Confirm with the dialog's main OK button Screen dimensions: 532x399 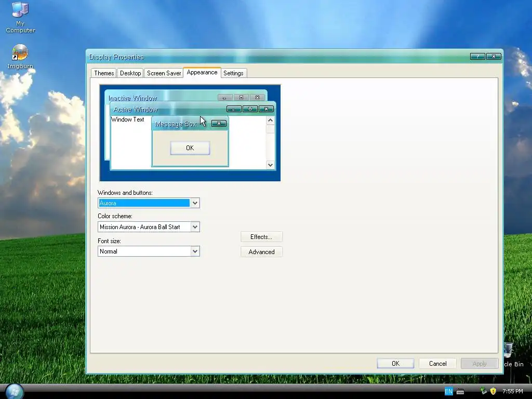395,363
